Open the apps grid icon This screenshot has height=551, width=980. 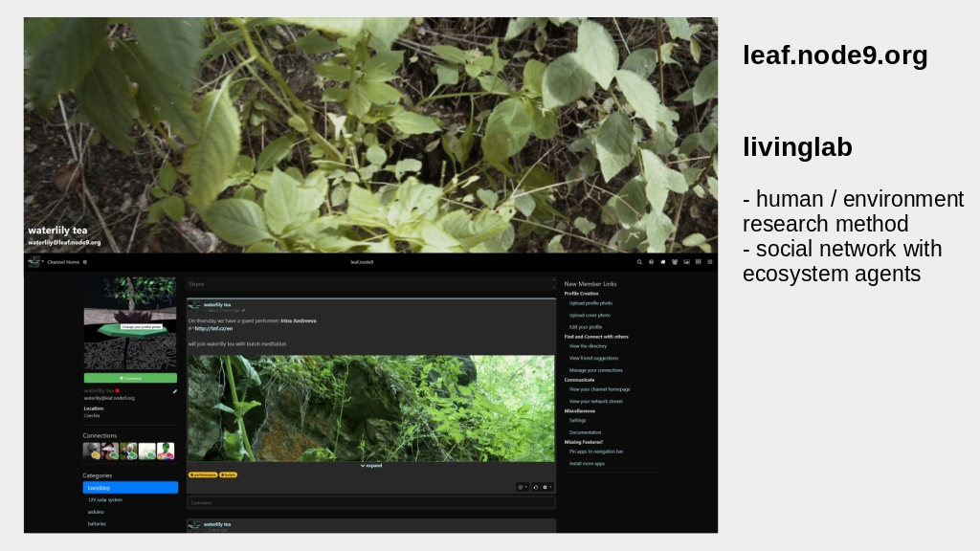(698, 262)
